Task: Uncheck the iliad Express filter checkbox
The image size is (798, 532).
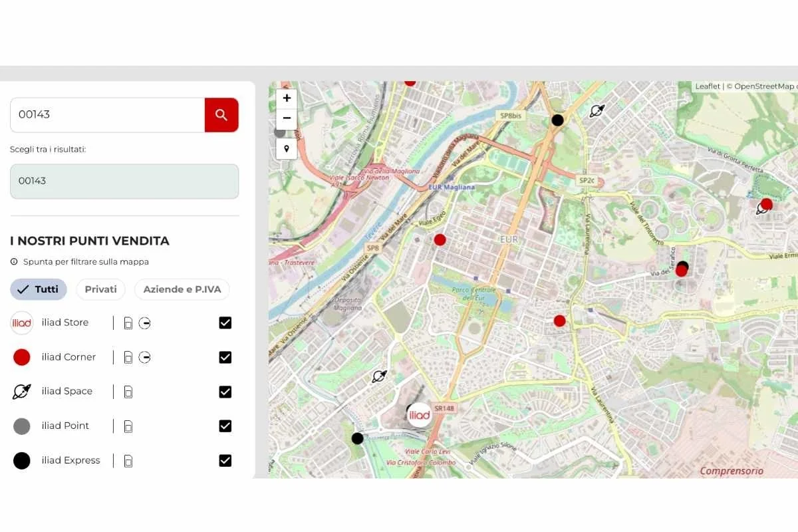Action: pyautogui.click(x=225, y=460)
